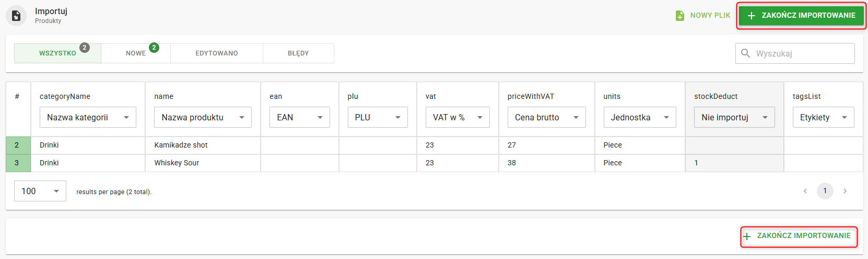The image size is (868, 259).
Task: Switch to the NOWE tab
Action: (x=136, y=53)
